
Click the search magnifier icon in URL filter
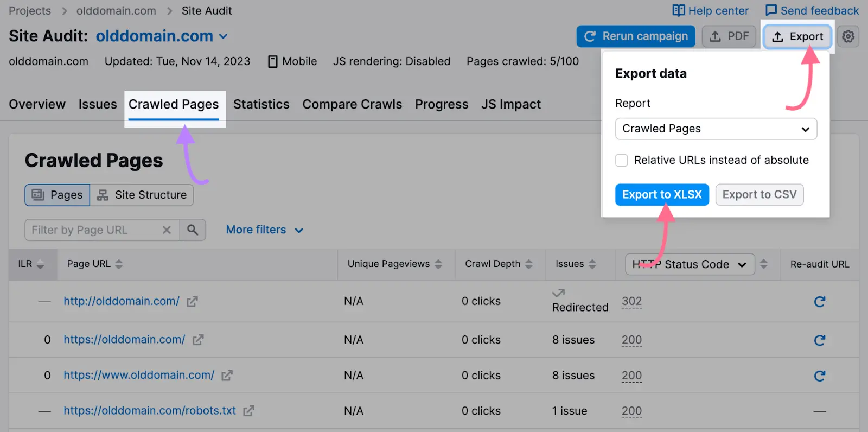coord(193,230)
